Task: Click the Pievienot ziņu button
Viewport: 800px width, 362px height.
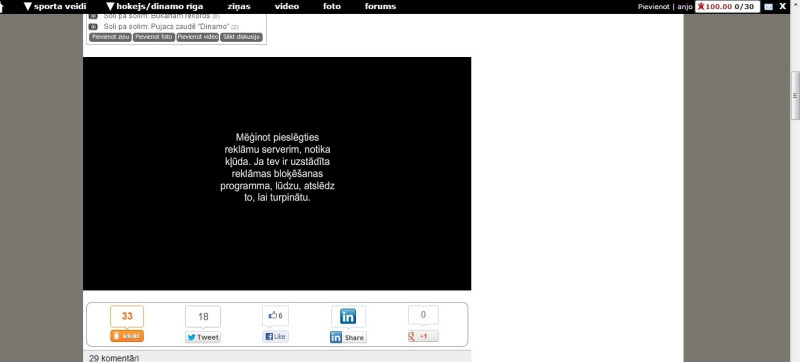Action: click(x=110, y=37)
